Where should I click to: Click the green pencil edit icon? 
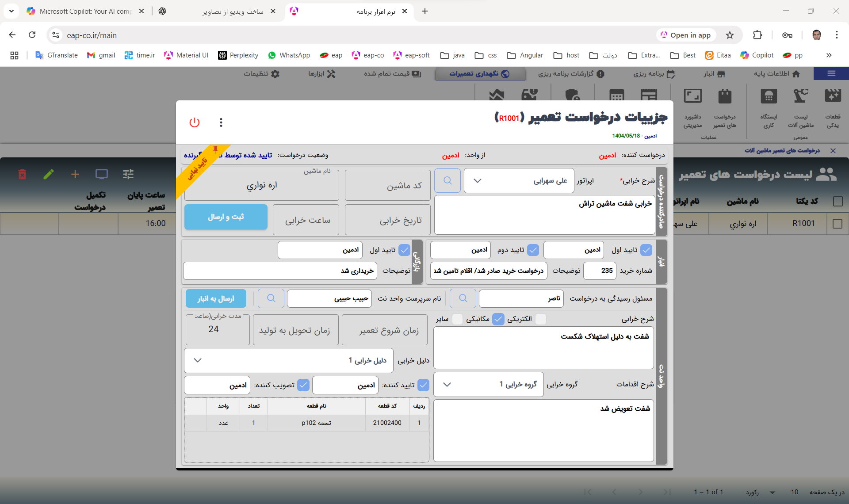pyautogui.click(x=49, y=174)
